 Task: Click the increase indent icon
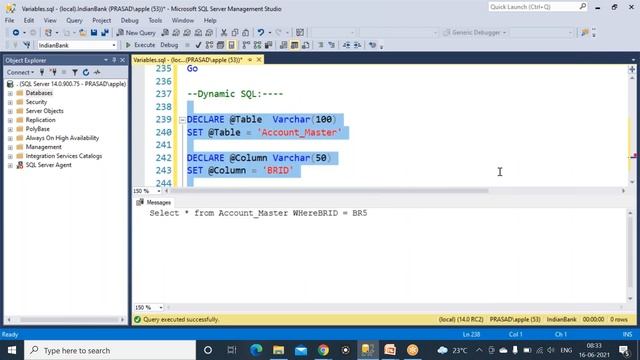click(357, 45)
